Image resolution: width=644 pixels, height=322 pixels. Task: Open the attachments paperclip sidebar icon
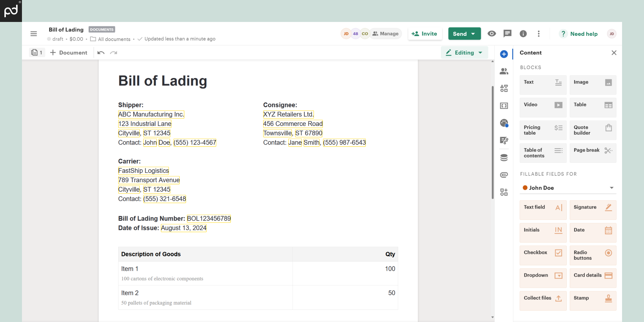tap(504, 175)
